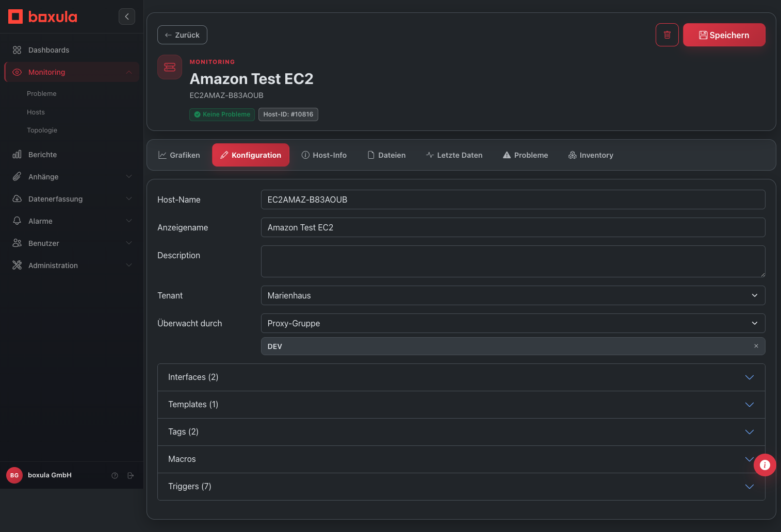
Task: Switch to the Inventory tab
Action: tap(591, 155)
